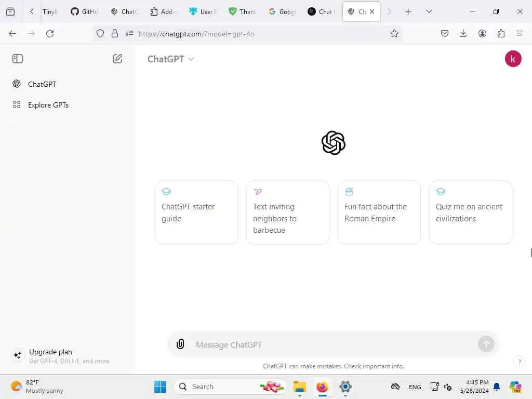Switch to the Thanks tab with shield
Screen dimensions: 532x399
pos(242,11)
